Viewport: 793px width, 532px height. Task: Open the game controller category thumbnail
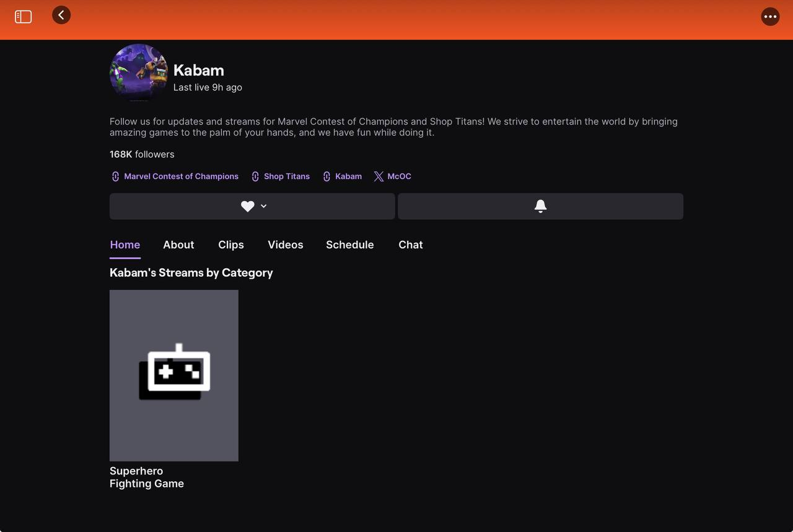tap(174, 375)
